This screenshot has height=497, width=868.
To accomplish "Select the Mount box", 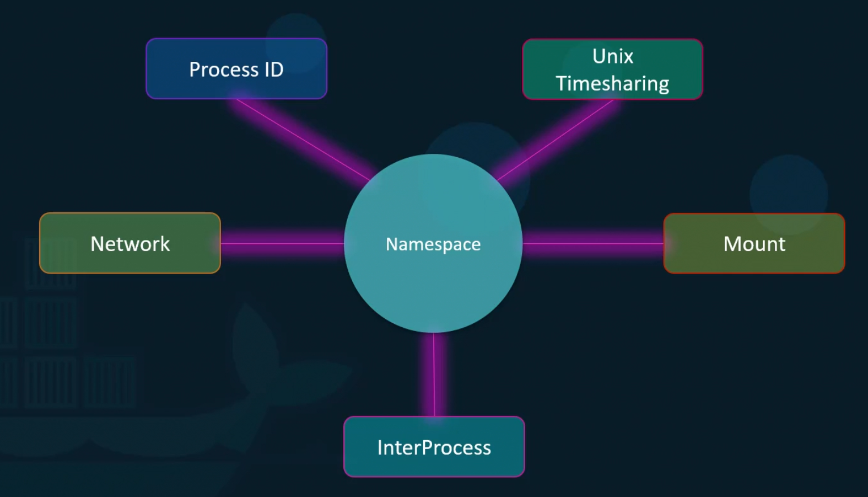I will 754,243.
